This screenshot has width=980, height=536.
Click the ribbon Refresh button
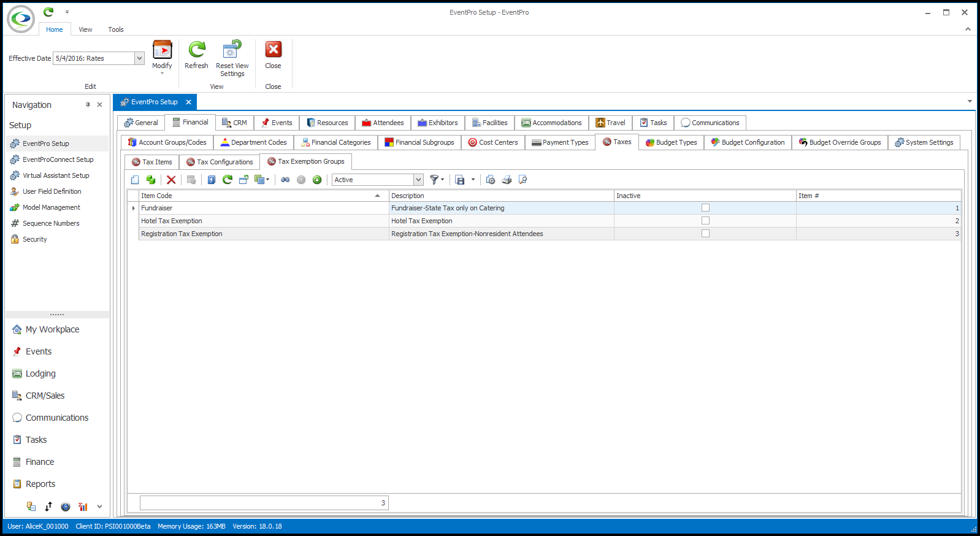(x=196, y=55)
